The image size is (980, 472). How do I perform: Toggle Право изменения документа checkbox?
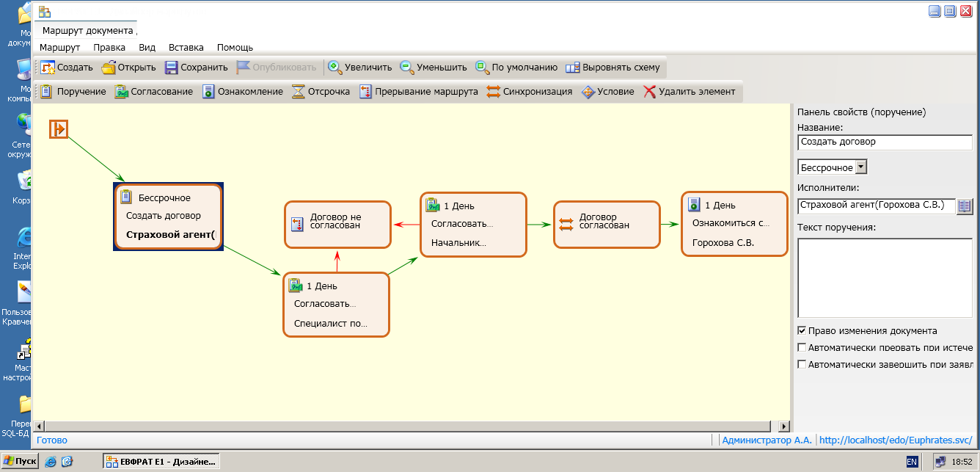click(x=802, y=330)
